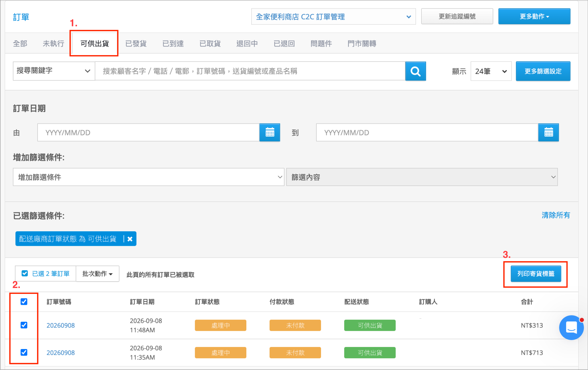
Task: Click the magnifying glass search icon
Action: pos(415,71)
